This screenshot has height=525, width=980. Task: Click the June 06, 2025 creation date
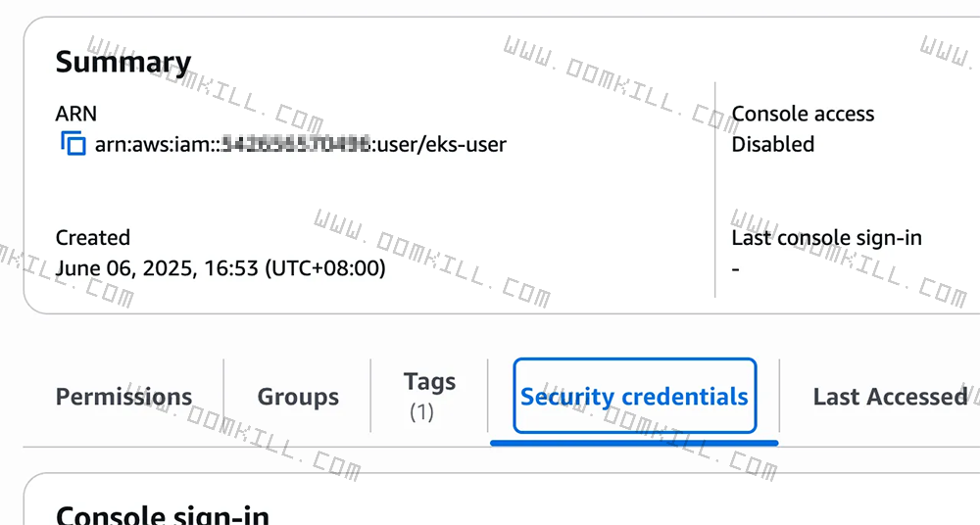tap(220, 267)
